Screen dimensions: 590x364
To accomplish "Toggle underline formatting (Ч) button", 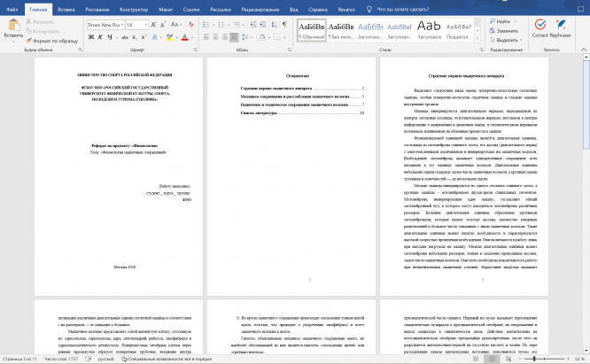I will tap(110, 37).
